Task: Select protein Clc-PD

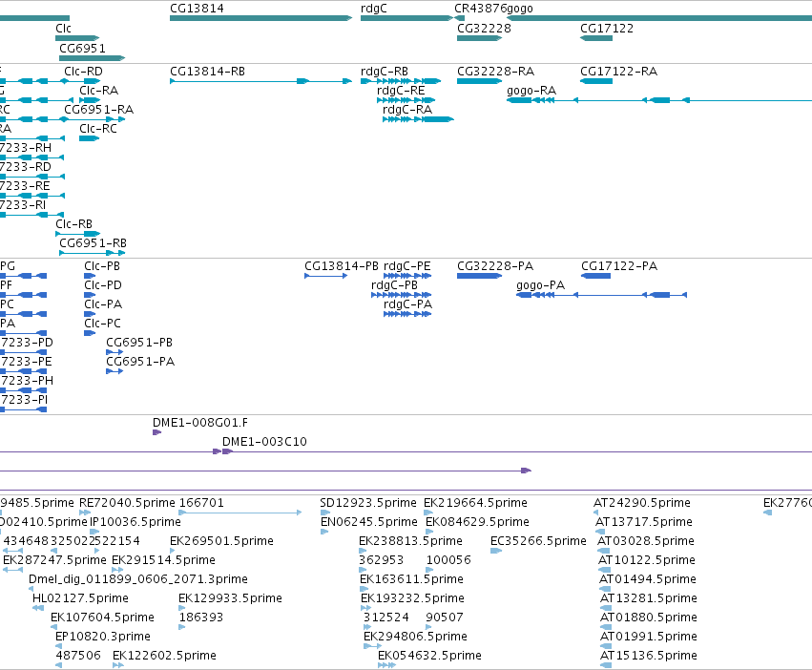Action: 90,295
